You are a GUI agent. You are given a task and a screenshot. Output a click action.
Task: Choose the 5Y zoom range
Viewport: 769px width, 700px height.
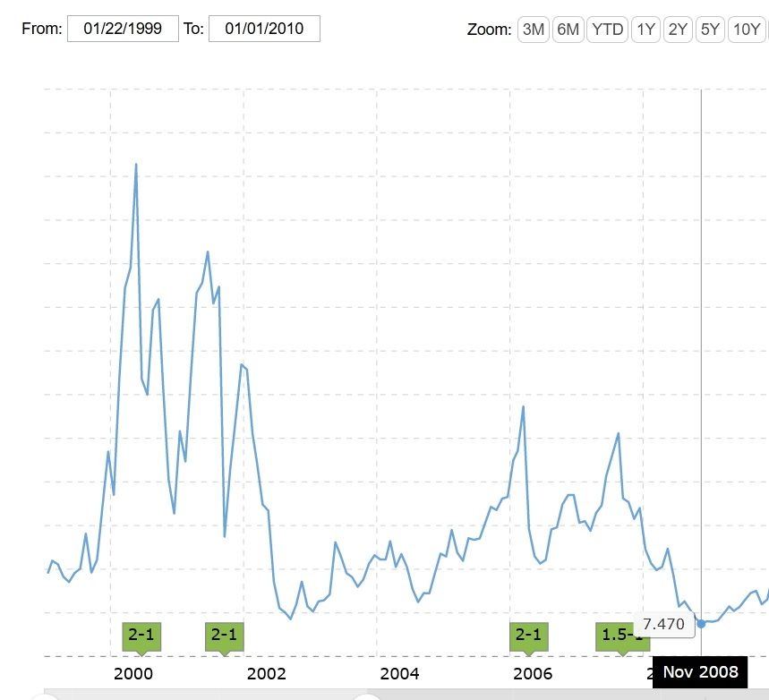pos(710,30)
